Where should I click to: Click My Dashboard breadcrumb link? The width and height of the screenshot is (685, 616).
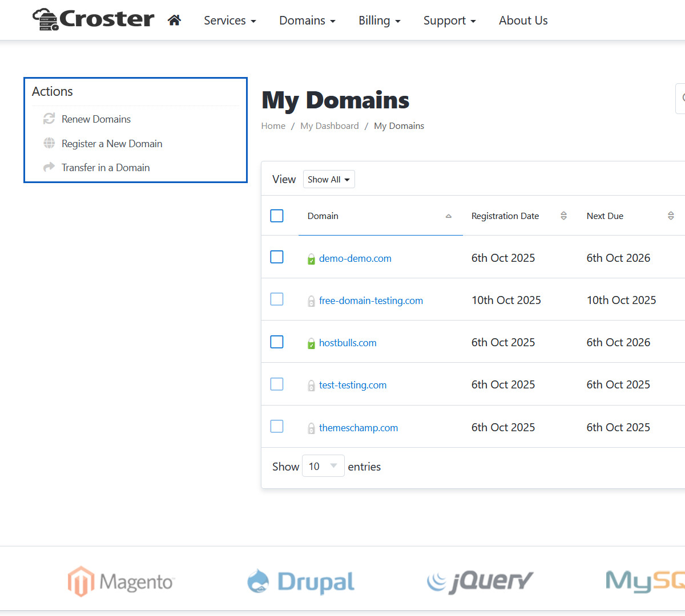point(329,126)
